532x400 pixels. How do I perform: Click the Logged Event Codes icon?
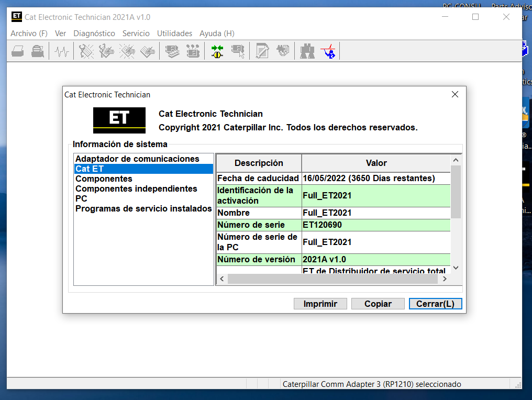(x=148, y=51)
